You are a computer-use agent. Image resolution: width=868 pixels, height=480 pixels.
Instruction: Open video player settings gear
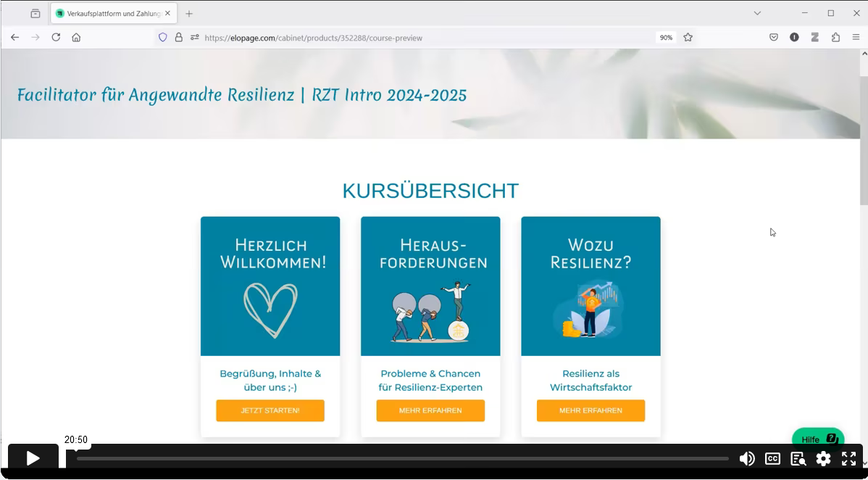[x=823, y=459]
